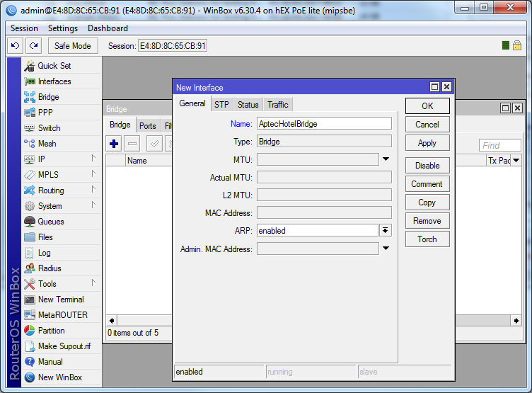Switch to STP tab in New Interface
Screen dimensions: 532x393
tap(221, 105)
